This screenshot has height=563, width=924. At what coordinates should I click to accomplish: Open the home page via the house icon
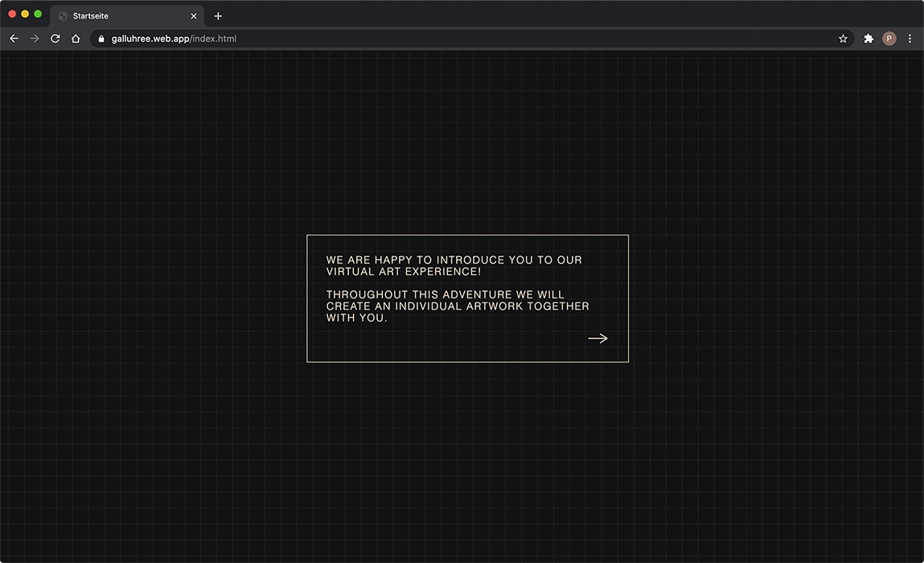[76, 39]
